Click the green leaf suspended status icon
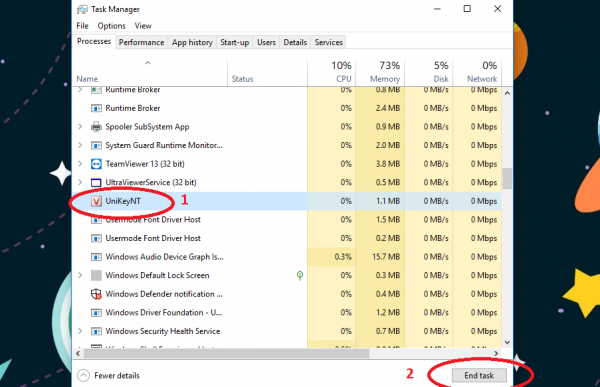600x387 pixels. click(300, 275)
